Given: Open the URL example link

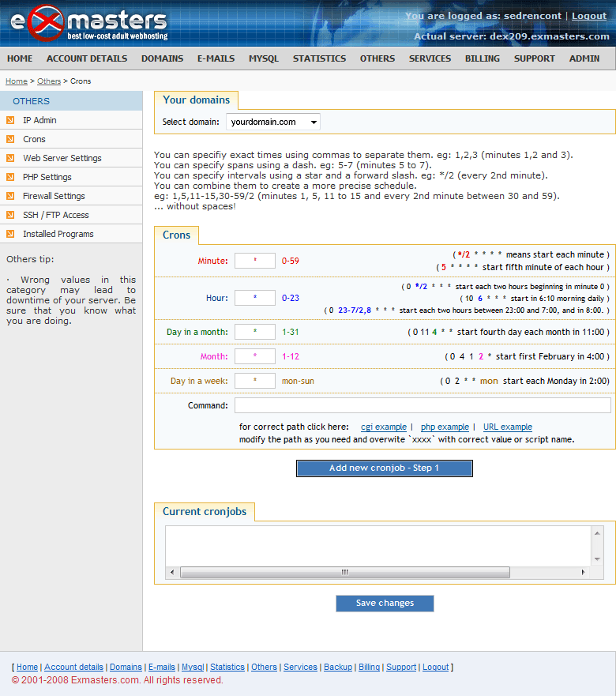Looking at the screenshot, I should (508, 427).
